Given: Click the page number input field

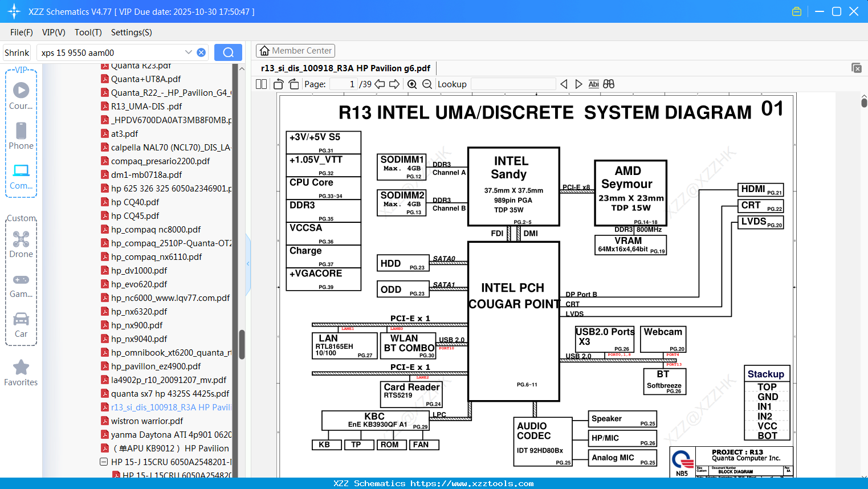Looking at the screenshot, I should click(x=344, y=84).
